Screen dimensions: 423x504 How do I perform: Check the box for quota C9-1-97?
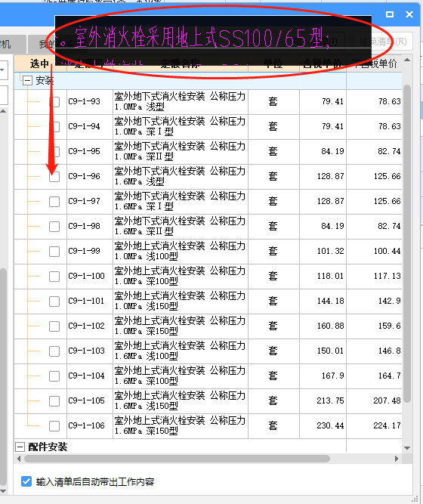pos(54,202)
